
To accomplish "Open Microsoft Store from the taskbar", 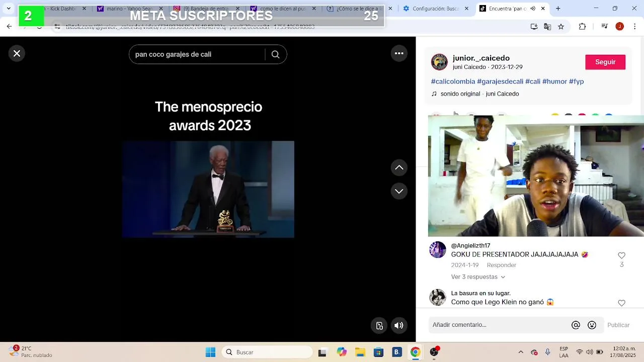I will (378, 352).
